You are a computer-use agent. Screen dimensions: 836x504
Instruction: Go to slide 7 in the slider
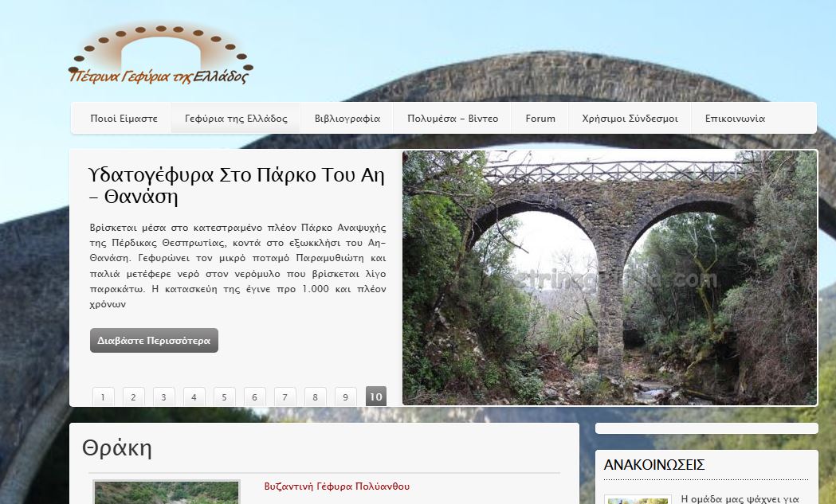285,397
